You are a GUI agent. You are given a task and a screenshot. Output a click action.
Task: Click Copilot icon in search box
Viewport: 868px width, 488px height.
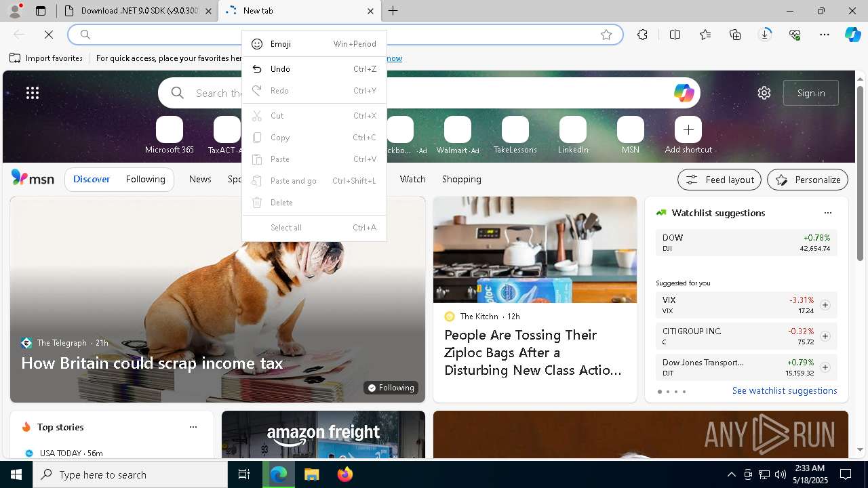[684, 93]
